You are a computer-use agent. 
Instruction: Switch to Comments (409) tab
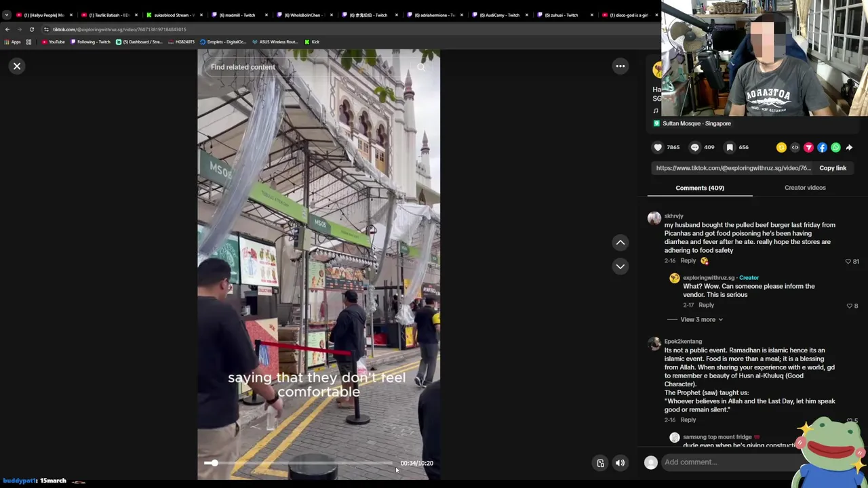(700, 188)
